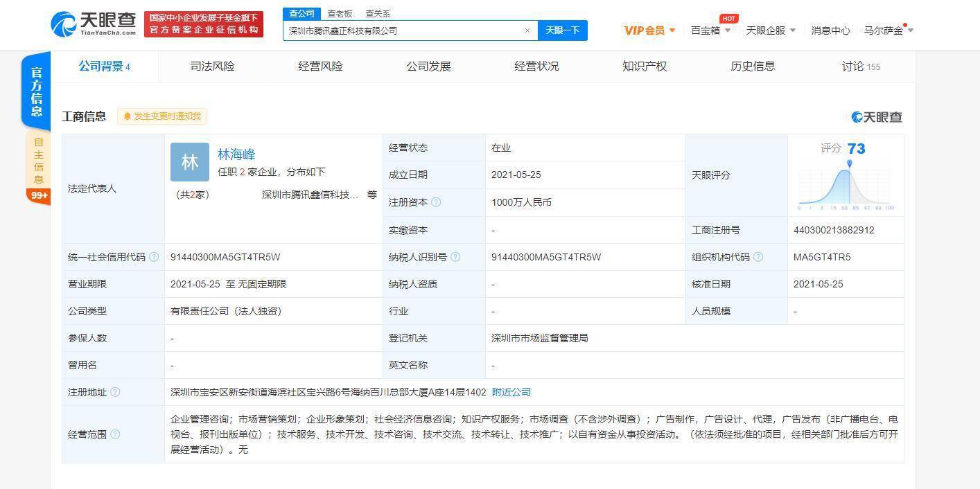This screenshot has height=489, width=980.
Task: Open the 深圳市腾讯鑫信科技 company link
Action: click(x=310, y=195)
